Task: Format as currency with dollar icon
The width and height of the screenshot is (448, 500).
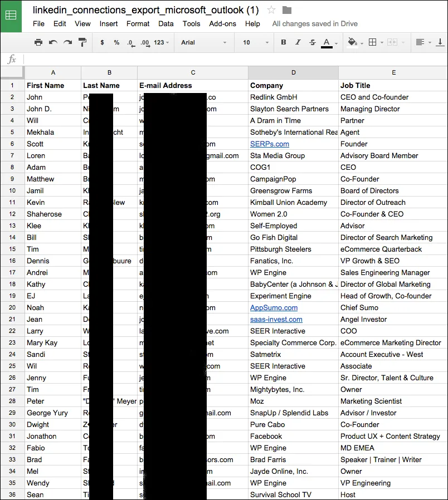Action: pos(102,42)
